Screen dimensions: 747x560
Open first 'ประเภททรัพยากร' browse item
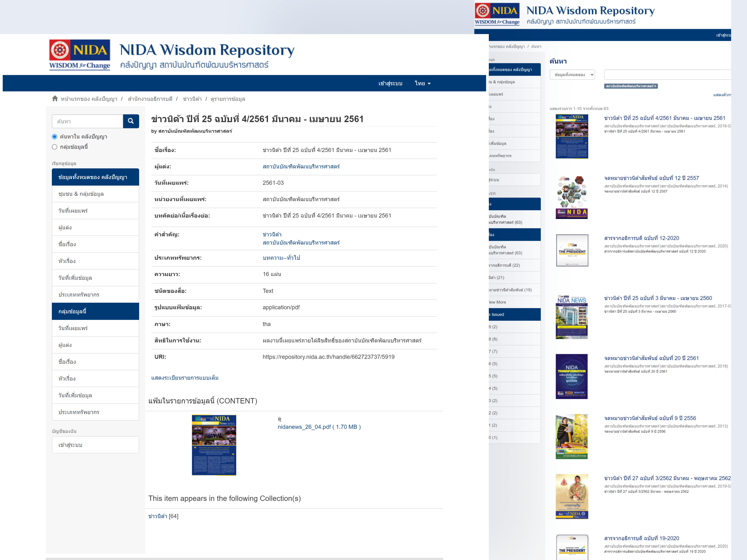pos(95,295)
